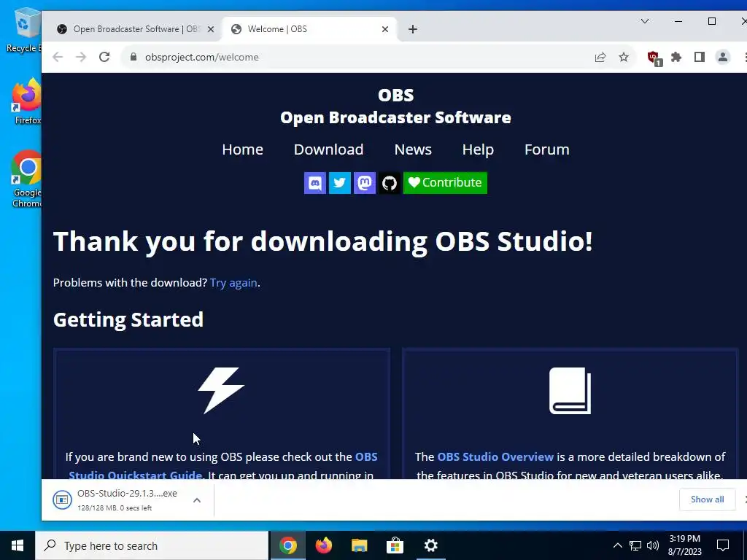747x560 pixels.
Task: Open the Forum nav link
Action: (547, 149)
